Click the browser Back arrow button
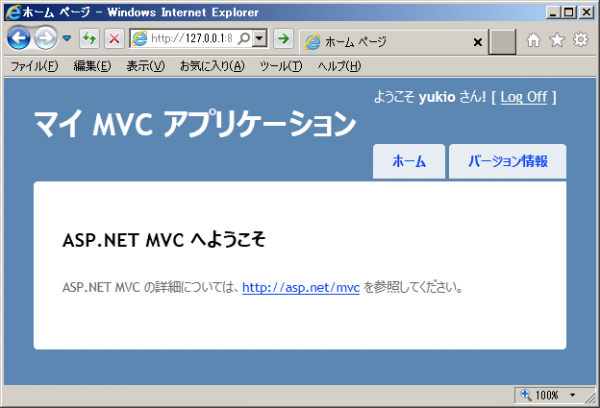The width and height of the screenshot is (600, 408). pyautogui.click(x=18, y=39)
